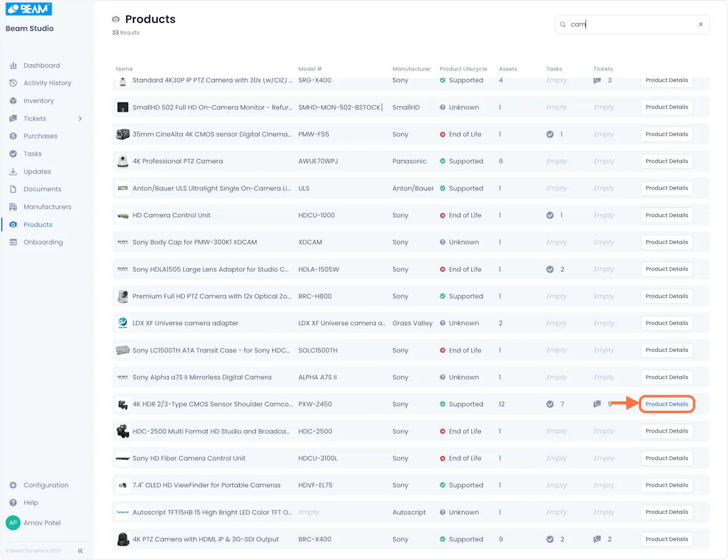
Task: Click the 'Arnav Patel' user name
Action: tap(42, 523)
